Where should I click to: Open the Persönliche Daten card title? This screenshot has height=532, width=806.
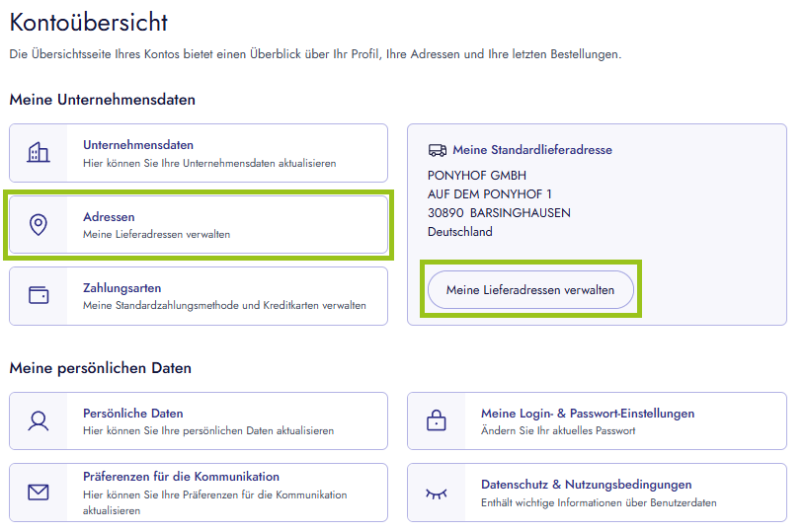coord(133,414)
